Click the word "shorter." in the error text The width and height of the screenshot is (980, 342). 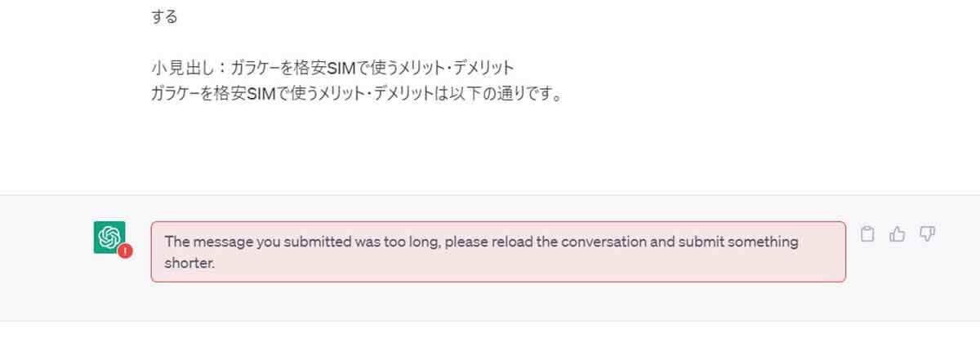point(190,263)
